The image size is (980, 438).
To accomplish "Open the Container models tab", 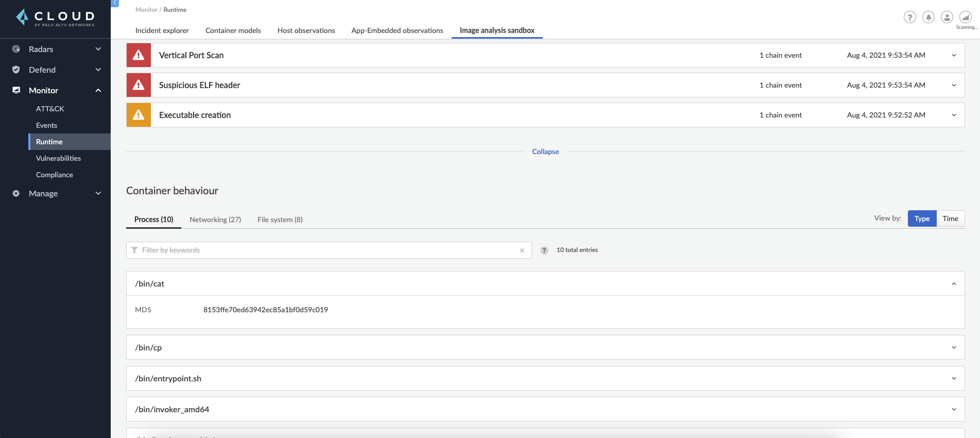I will (x=233, y=30).
